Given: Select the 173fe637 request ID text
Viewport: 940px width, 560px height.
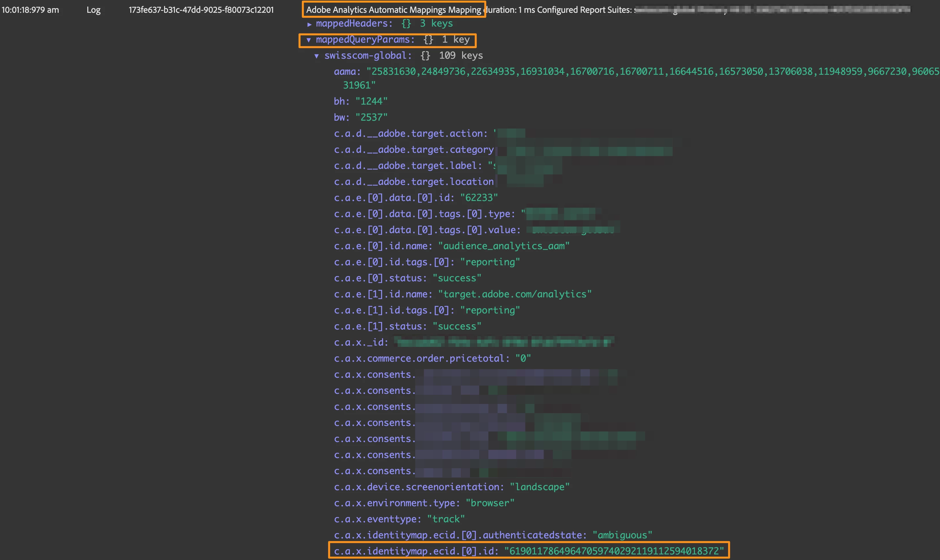Looking at the screenshot, I should coord(201,10).
